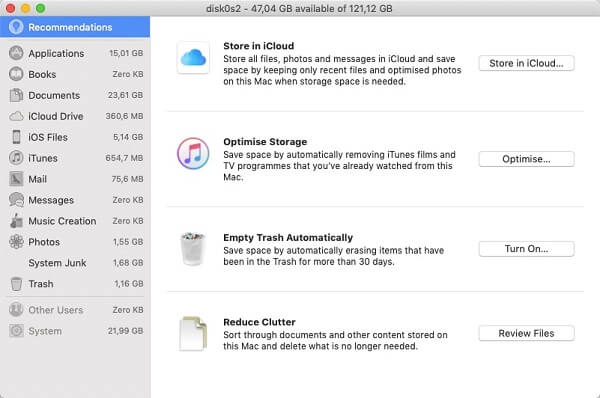Switch to the Recommendations tab
Image resolution: width=600 pixels, height=398 pixels.
75,27
